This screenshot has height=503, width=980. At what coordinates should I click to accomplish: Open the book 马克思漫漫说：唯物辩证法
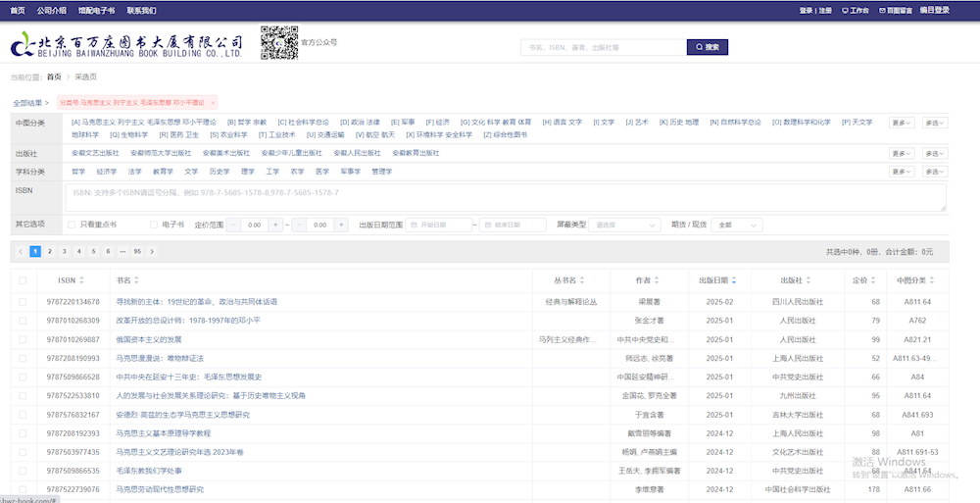160,358
